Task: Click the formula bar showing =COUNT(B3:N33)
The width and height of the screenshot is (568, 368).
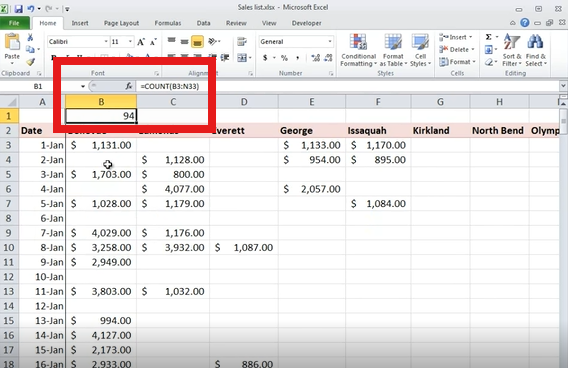Action: pos(348,86)
